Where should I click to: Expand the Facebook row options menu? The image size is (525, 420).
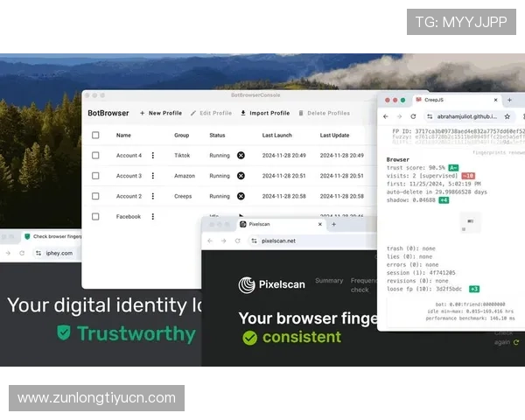[152, 216]
